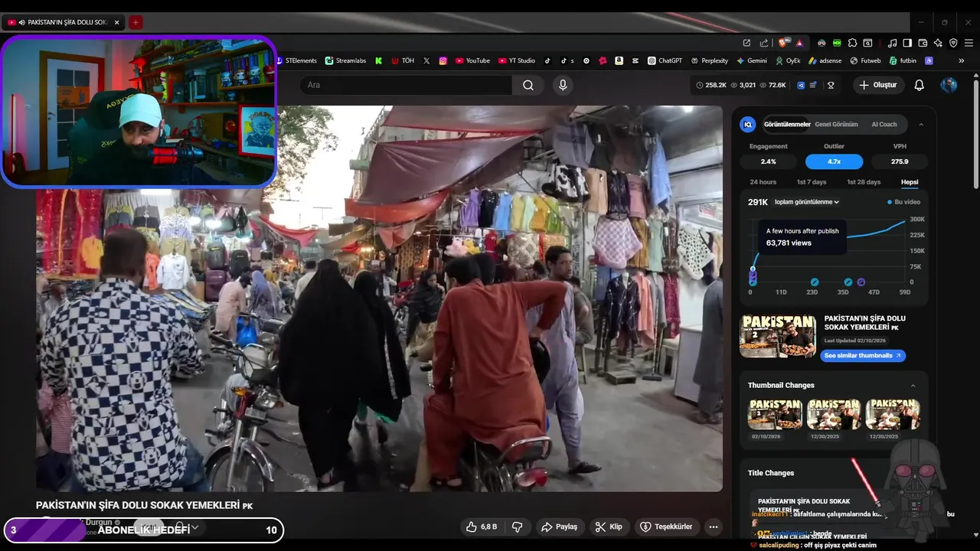Open the last 12/30/2025 thumbnail change
Image resolution: width=980 pixels, height=551 pixels.
(x=893, y=414)
